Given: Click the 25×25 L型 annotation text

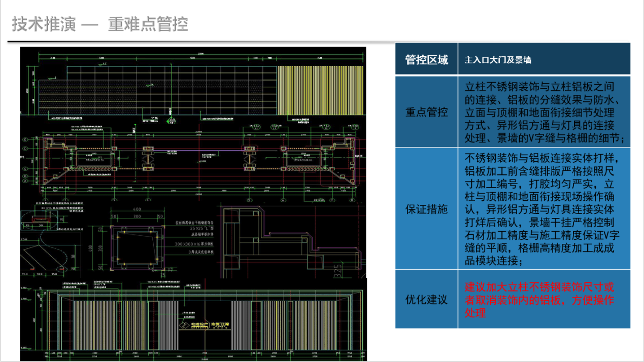Looking at the screenshot, I should [201, 229].
